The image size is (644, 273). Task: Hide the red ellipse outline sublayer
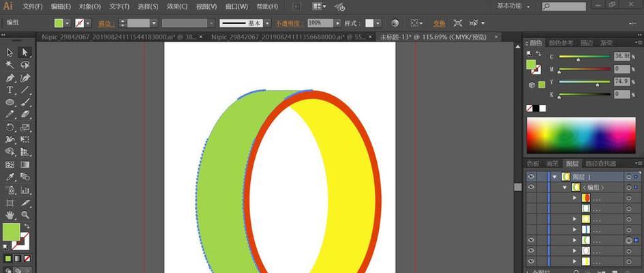[532, 250]
